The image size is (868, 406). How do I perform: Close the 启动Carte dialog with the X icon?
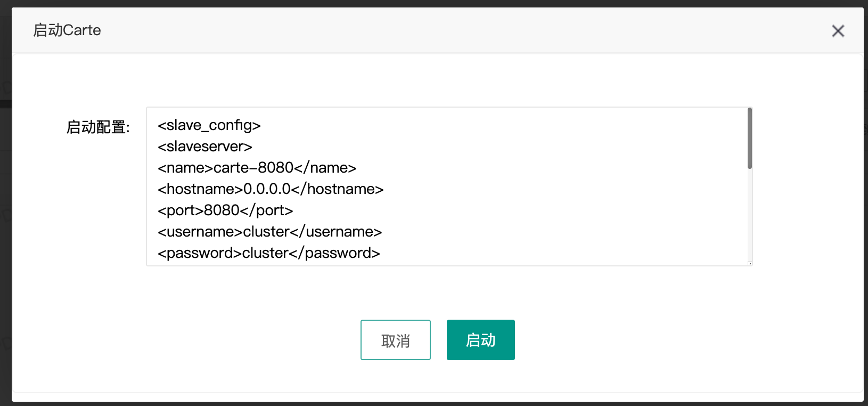click(838, 31)
